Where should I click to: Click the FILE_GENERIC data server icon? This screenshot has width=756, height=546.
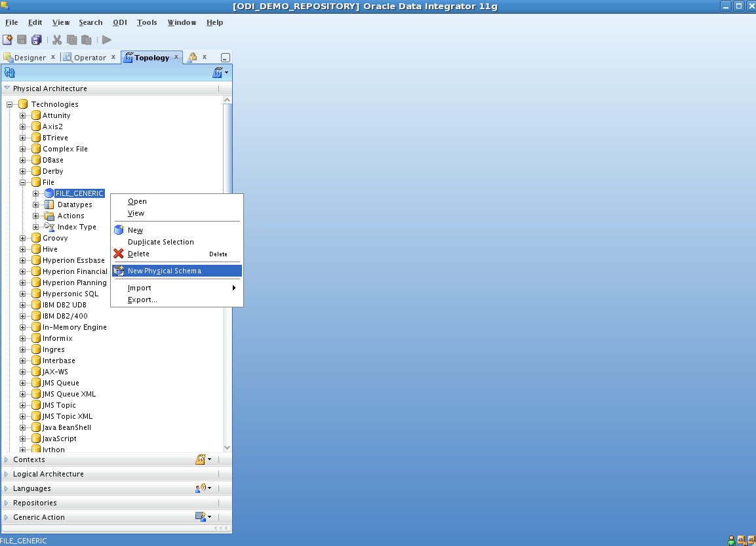coord(49,193)
